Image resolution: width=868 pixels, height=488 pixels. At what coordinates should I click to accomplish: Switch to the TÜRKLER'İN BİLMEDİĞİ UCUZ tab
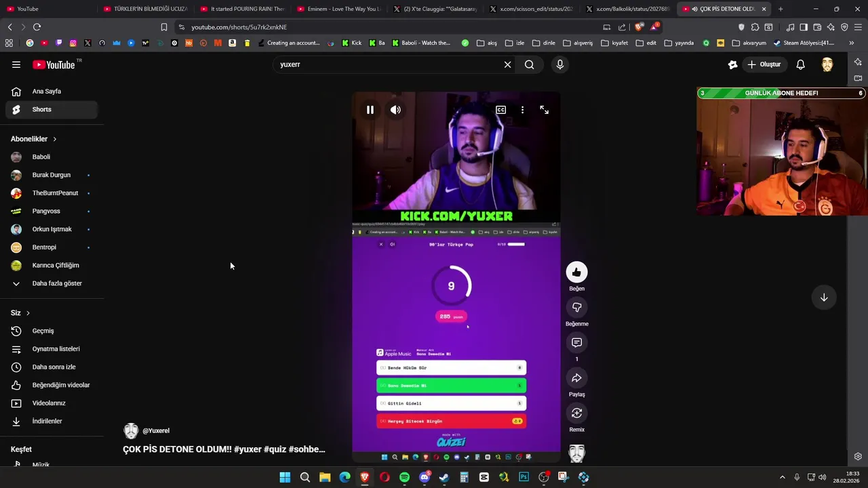click(x=145, y=9)
